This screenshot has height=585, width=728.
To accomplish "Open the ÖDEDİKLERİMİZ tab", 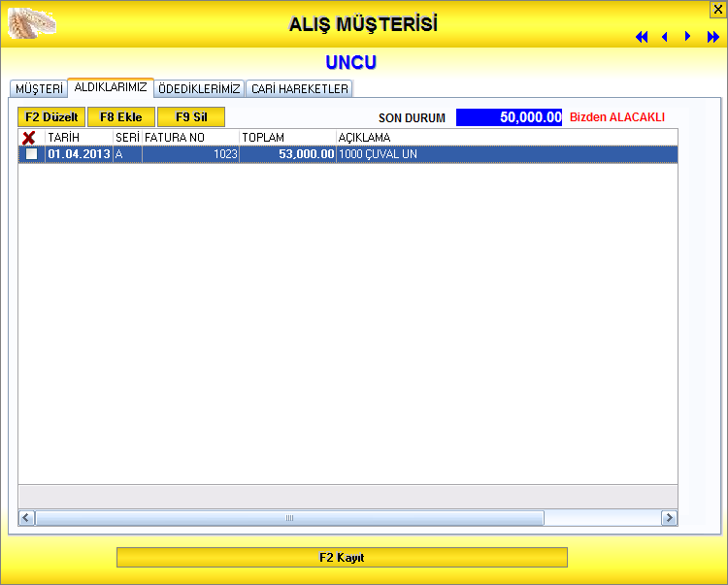I will 199,88.
